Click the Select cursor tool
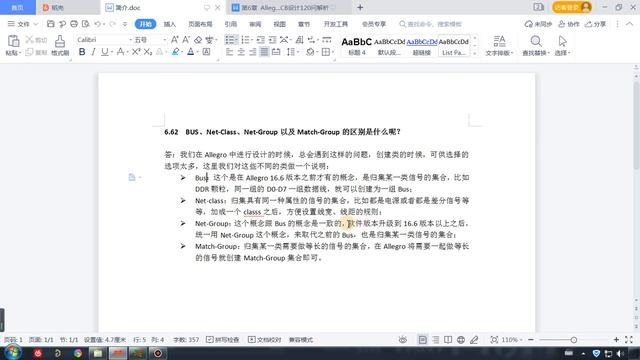The width and height of the screenshot is (640, 360). (x=562, y=41)
